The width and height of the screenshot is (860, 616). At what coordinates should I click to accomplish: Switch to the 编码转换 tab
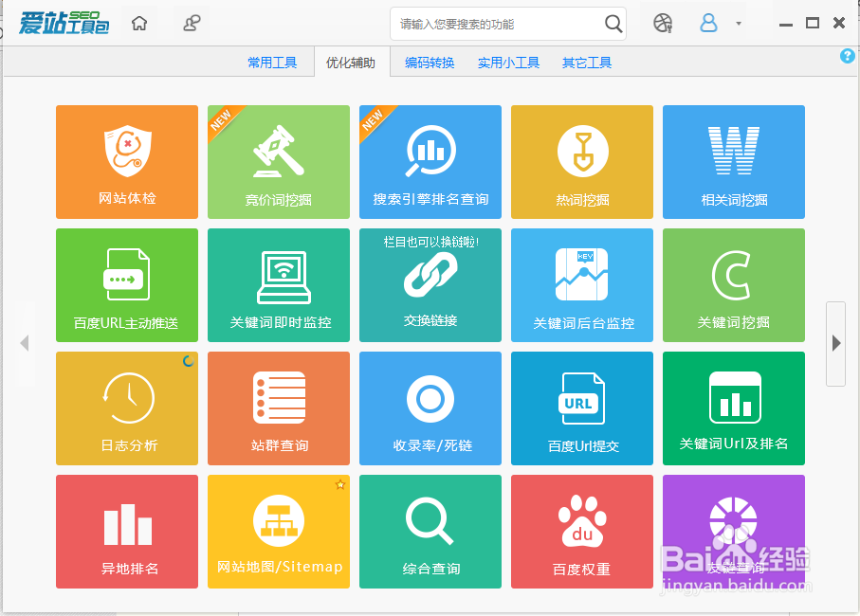[x=430, y=63]
